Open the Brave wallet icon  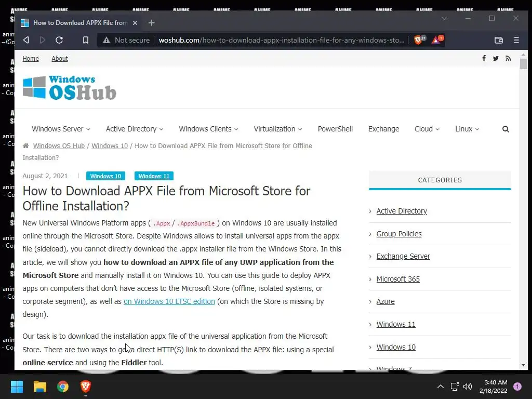point(498,40)
